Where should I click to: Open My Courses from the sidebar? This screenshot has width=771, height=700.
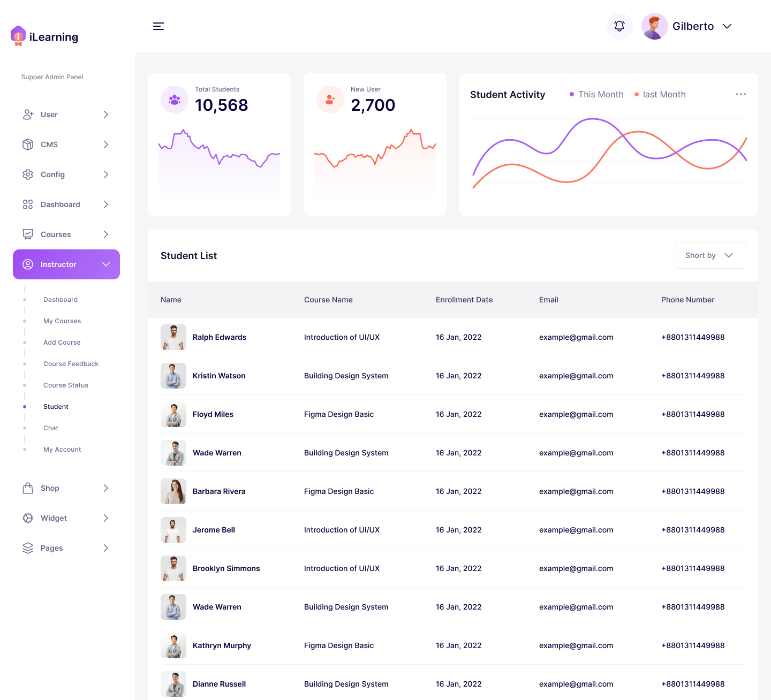pos(62,321)
